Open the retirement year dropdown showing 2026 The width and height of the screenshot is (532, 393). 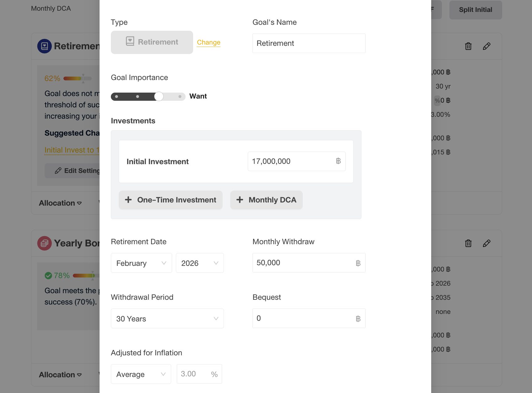(x=200, y=263)
